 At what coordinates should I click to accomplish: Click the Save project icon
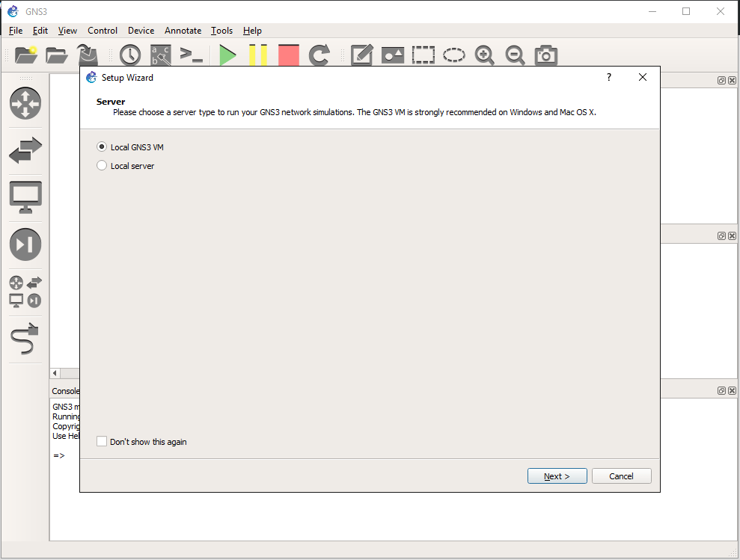88,55
